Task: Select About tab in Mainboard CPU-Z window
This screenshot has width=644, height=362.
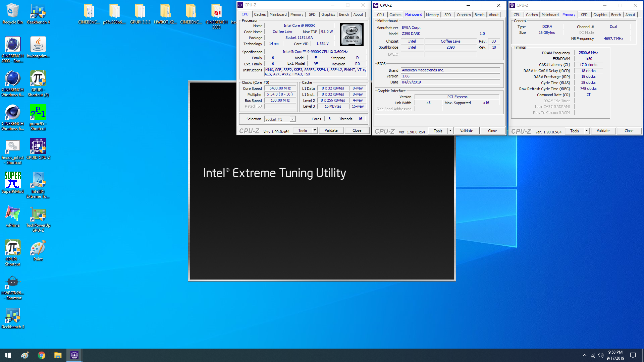Action: pyautogui.click(x=493, y=15)
